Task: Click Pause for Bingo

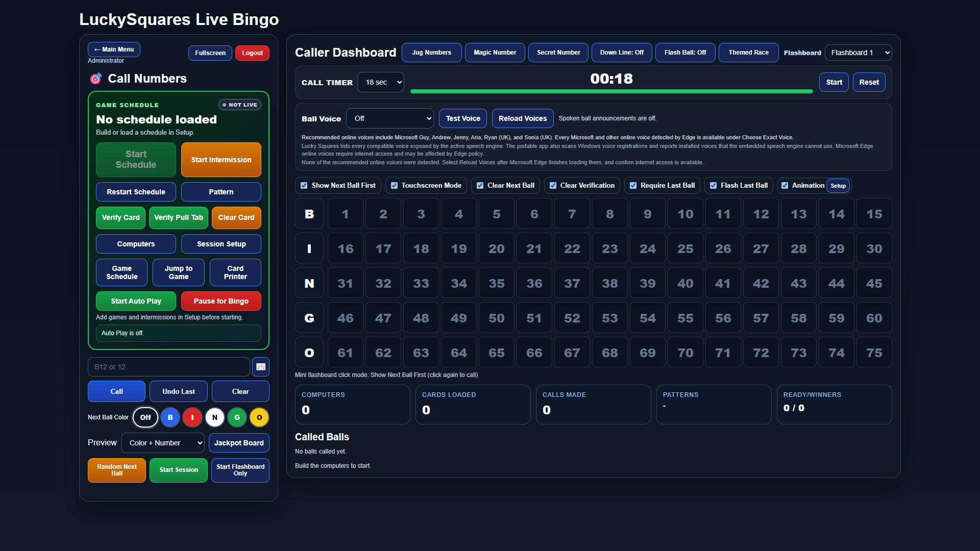Action: point(221,301)
